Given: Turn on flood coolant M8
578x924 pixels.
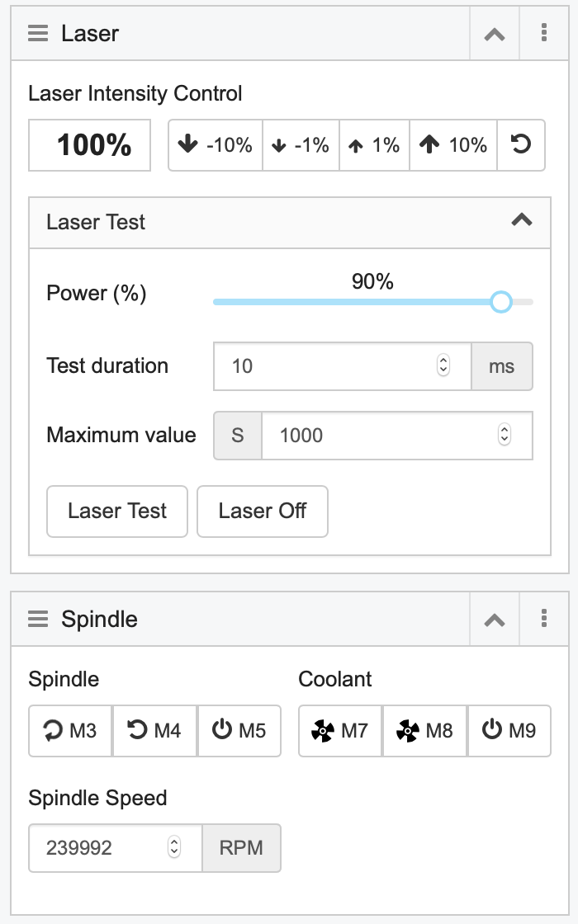Looking at the screenshot, I should tap(424, 731).
